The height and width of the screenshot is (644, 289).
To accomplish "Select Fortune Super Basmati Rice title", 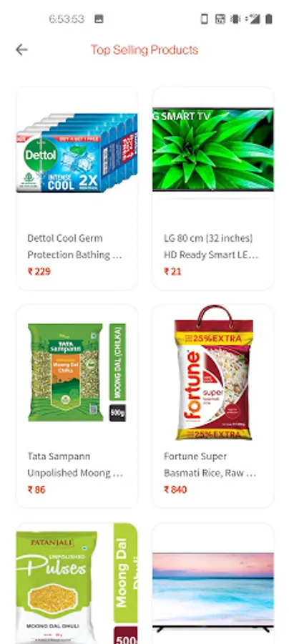I will [x=210, y=464].
